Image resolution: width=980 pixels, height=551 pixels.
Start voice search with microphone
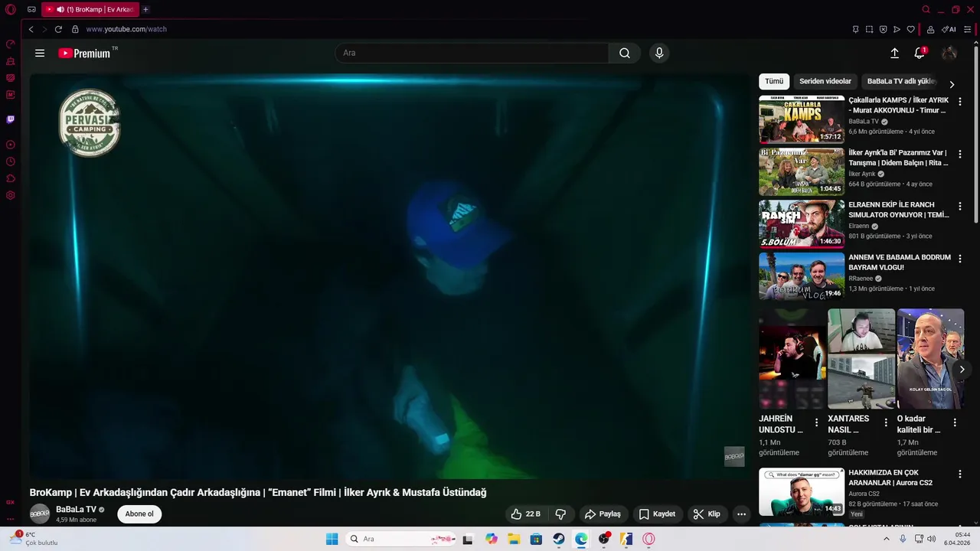pyautogui.click(x=659, y=53)
